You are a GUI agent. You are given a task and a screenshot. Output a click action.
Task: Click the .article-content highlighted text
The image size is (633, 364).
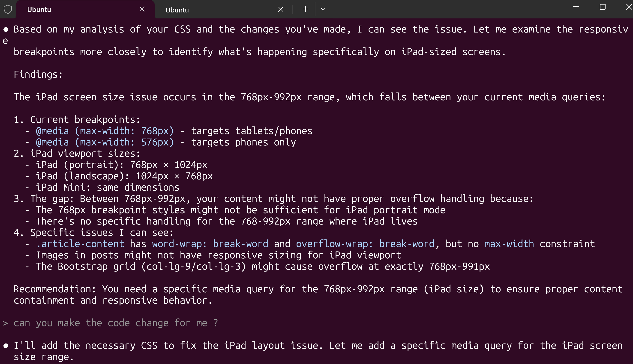[80, 244]
